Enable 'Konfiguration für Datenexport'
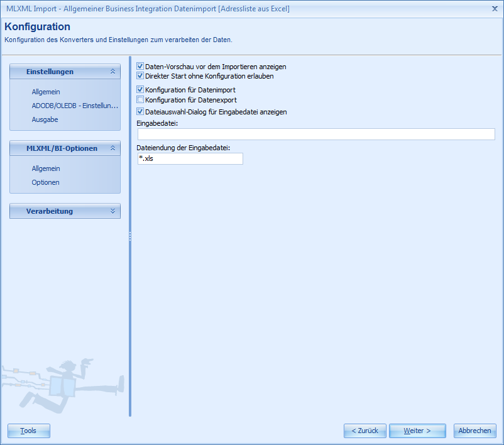504x445 pixels. (x=140, y=99)
